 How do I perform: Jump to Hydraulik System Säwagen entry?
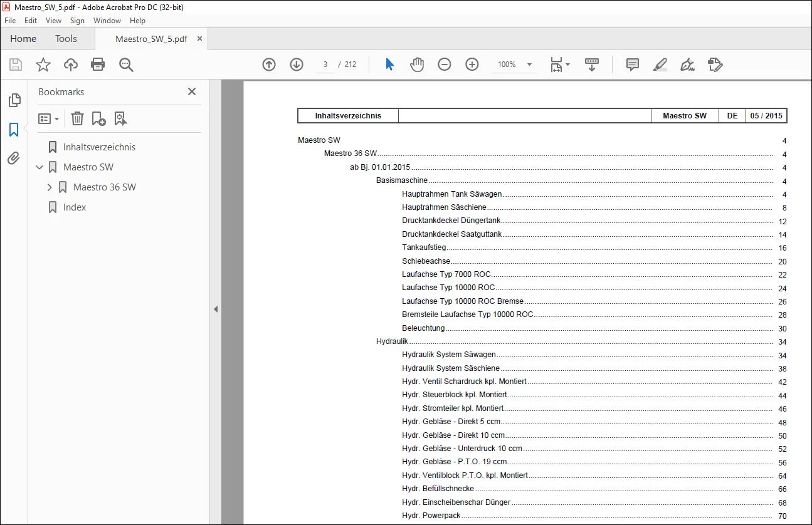[449, 355]
